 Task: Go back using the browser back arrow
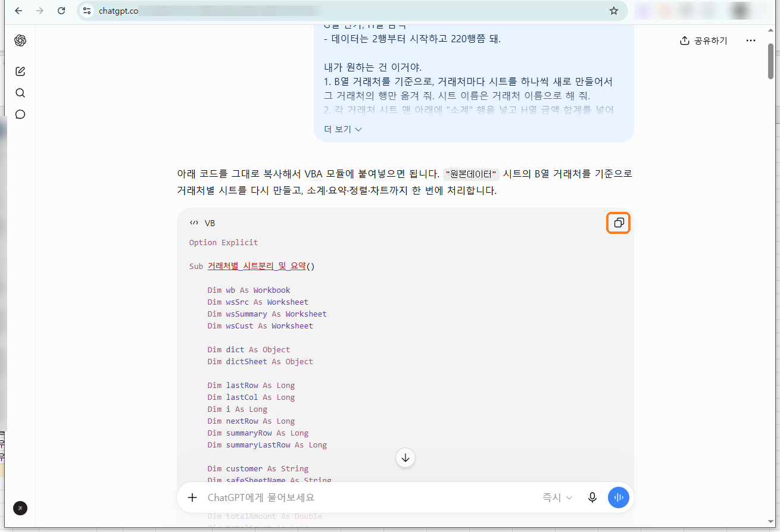(18, 11)
